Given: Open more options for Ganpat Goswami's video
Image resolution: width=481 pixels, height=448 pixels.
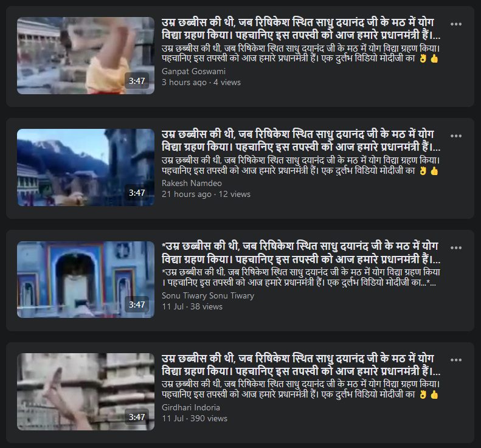Looking at the screenshot, I should (456, 24).
